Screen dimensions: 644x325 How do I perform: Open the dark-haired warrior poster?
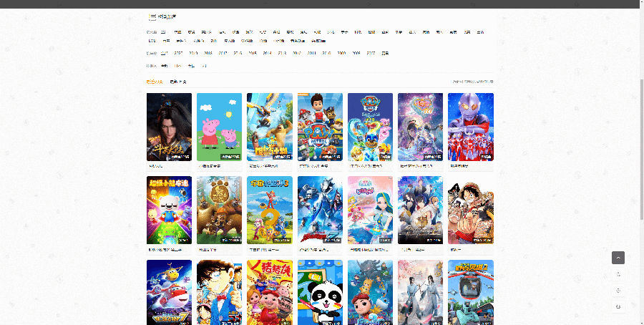[x=169, y=127]
